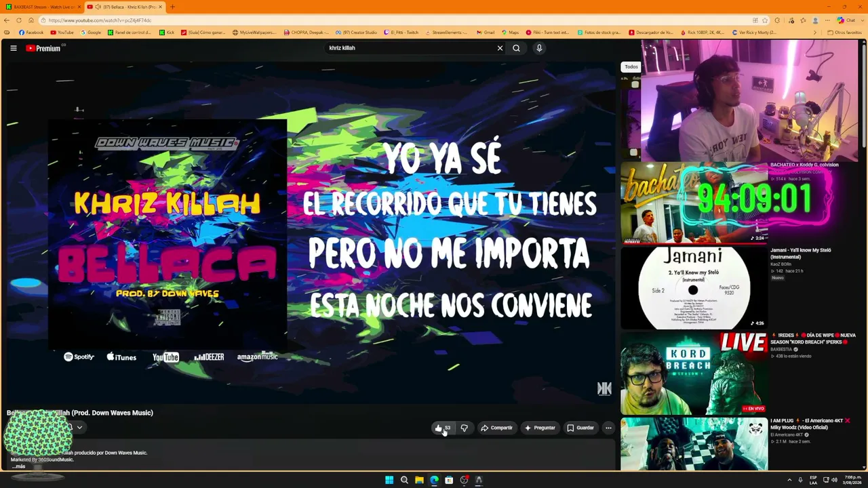Viewport: 868px width, 488px height.
Task: Open the Creator Studio bookmark
Action: click(356, 33)
